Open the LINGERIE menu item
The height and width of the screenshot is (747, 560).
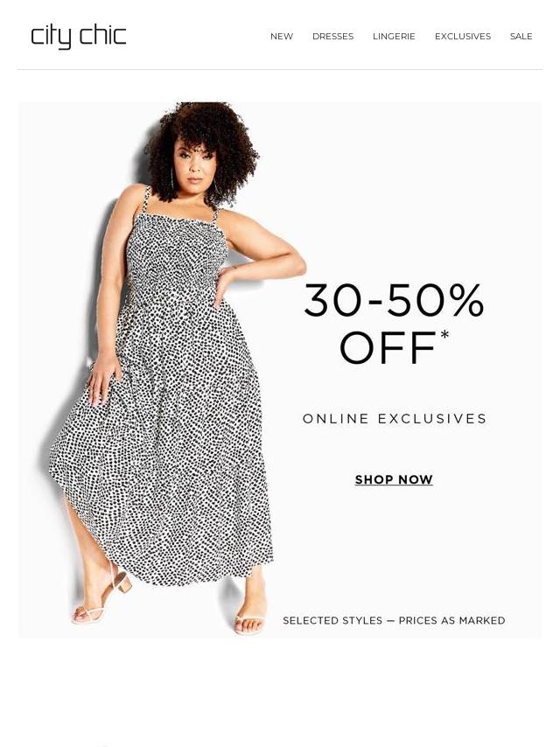394,36
